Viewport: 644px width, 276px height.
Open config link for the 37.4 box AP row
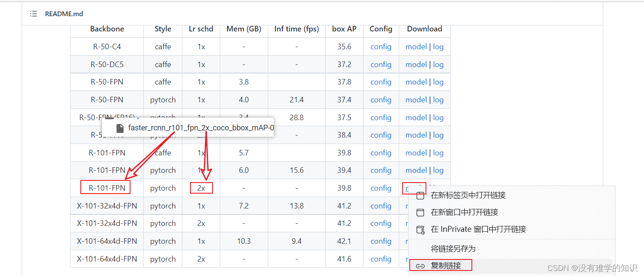point(381,100)
